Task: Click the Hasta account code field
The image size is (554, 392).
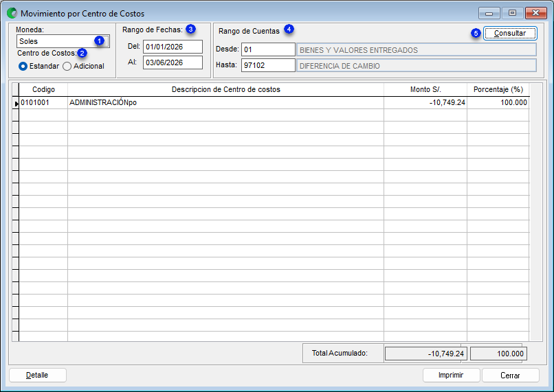Action: pos(268,65)
